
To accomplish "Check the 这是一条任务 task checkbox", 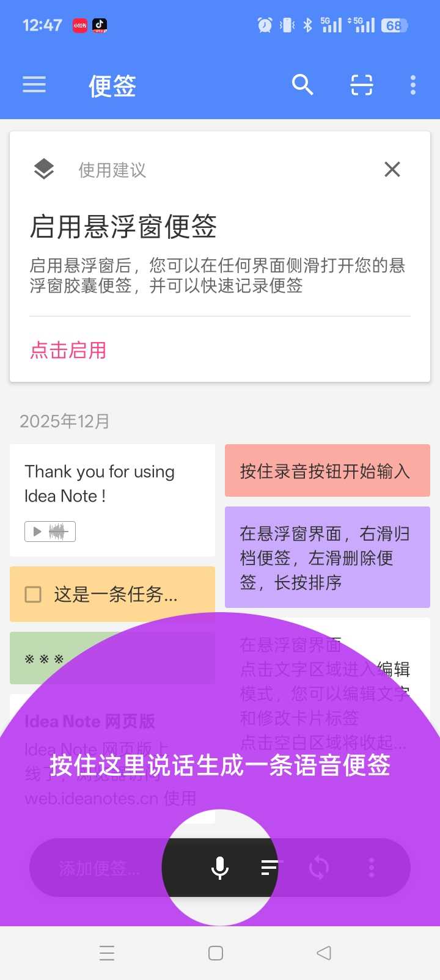I will click(33, 594).
